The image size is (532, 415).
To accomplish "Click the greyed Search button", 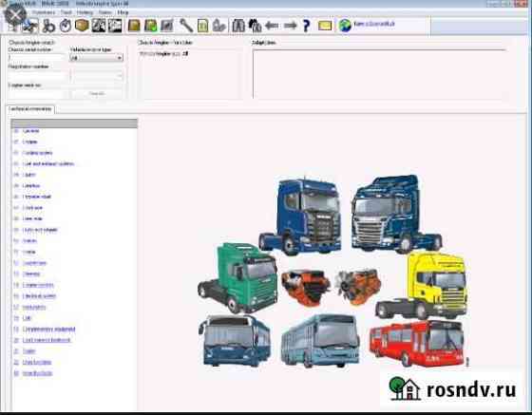I will click(97, 93).
